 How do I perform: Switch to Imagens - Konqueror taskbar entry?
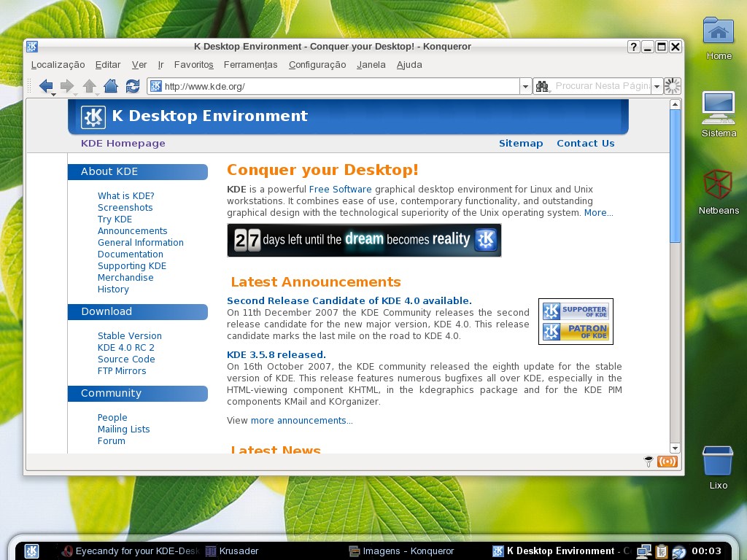point(401,551)
